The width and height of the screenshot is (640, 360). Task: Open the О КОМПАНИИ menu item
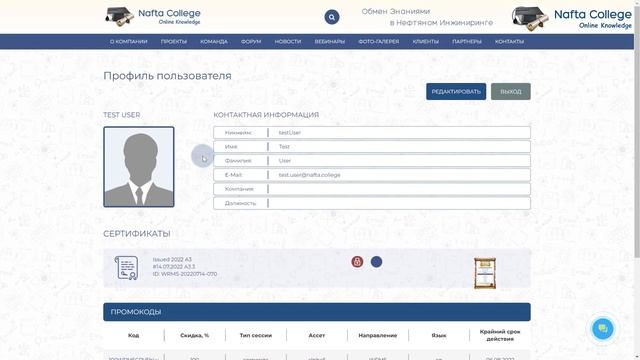tap(129, 42)
